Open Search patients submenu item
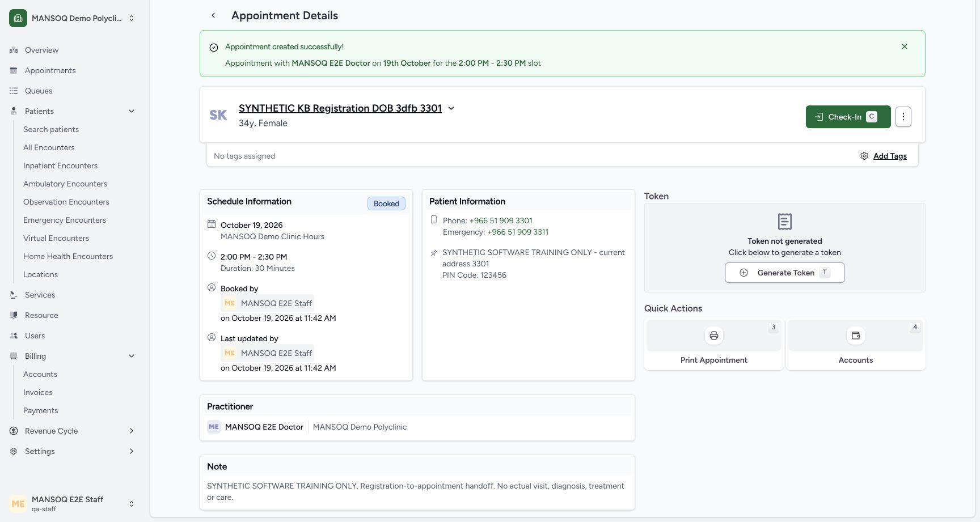This screenshot has height=522, width=980. pos(51,129)
